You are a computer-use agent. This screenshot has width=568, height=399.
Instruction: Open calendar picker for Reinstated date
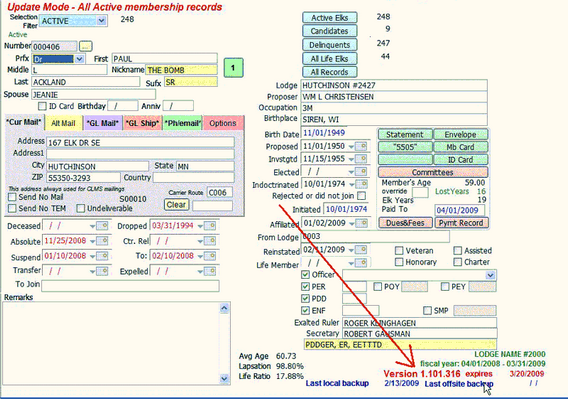coord(361,250)
